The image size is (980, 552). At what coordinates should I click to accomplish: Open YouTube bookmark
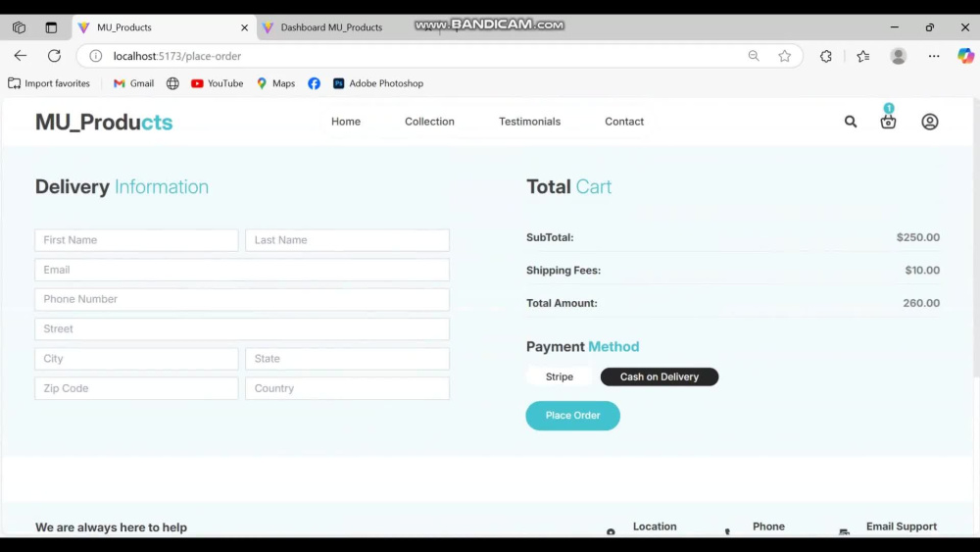(217, 83)
